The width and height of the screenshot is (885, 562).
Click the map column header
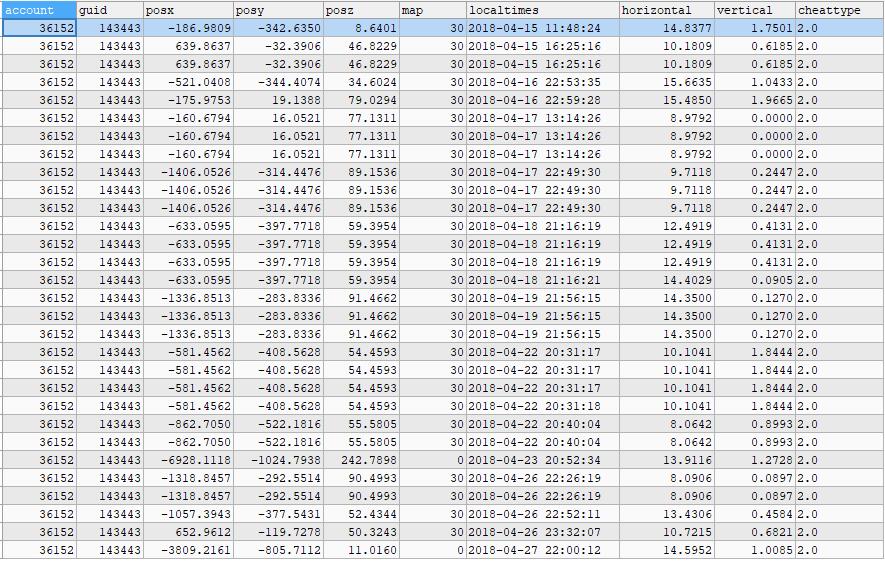pyautogui.click(x=432, y=10)
